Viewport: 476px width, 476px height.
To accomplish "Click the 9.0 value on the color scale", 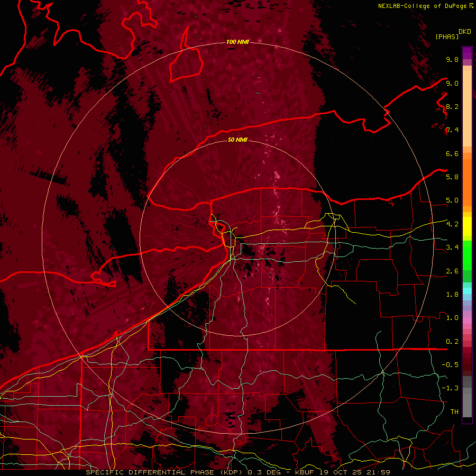I will [452, 83].
